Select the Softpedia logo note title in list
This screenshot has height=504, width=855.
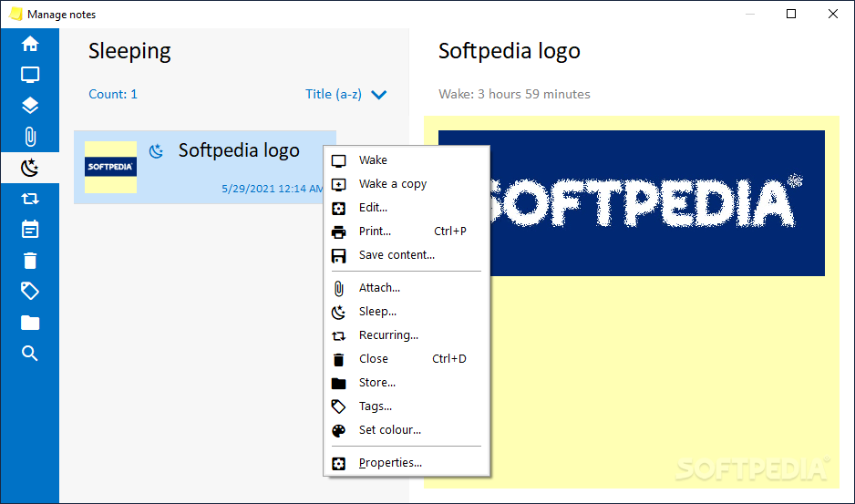pyautogui.click(x=239, y=150)
